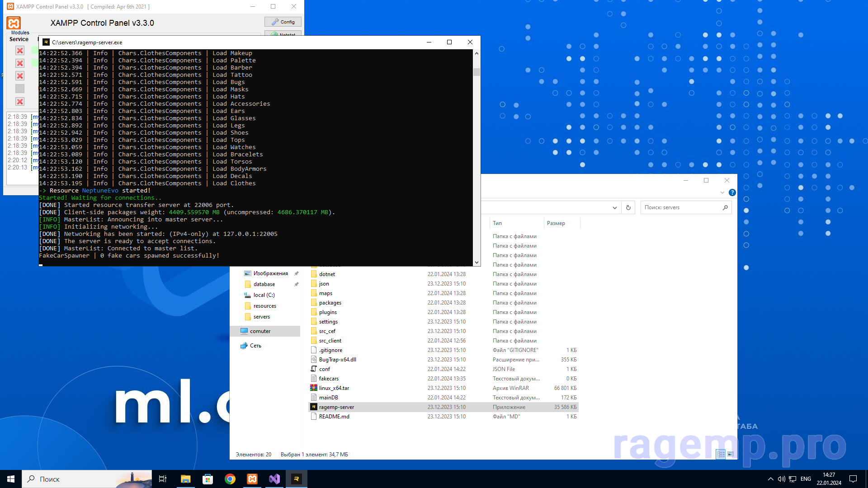Screen dimensions: 868x488
Task: Open the 'comuter' item in navigation pane
Action: coord(260,331)
